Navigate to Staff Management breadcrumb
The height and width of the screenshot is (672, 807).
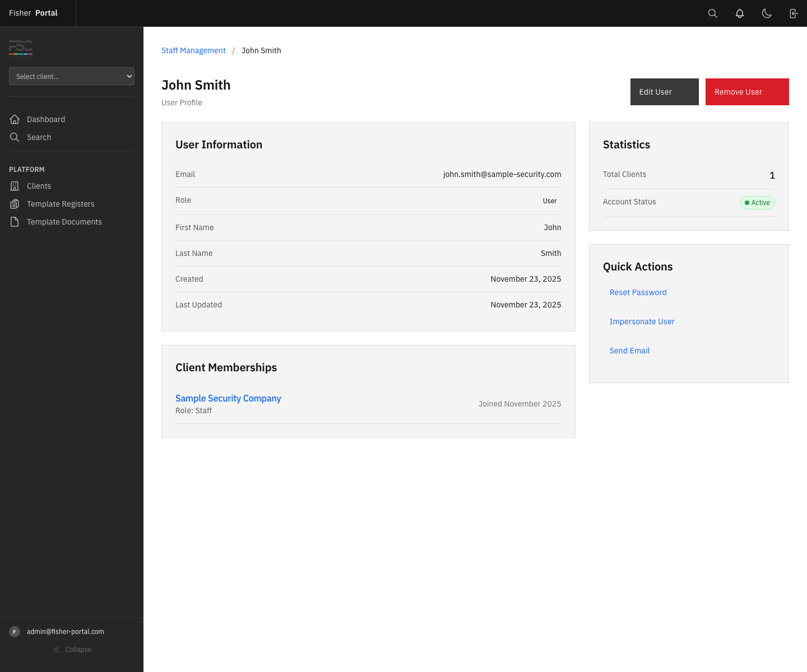193,50
